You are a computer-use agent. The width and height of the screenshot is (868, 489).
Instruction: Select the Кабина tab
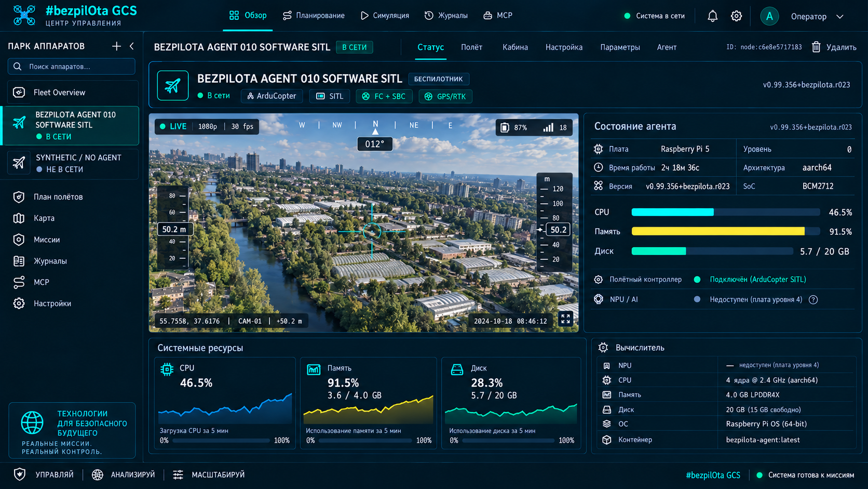coord(515,47)
